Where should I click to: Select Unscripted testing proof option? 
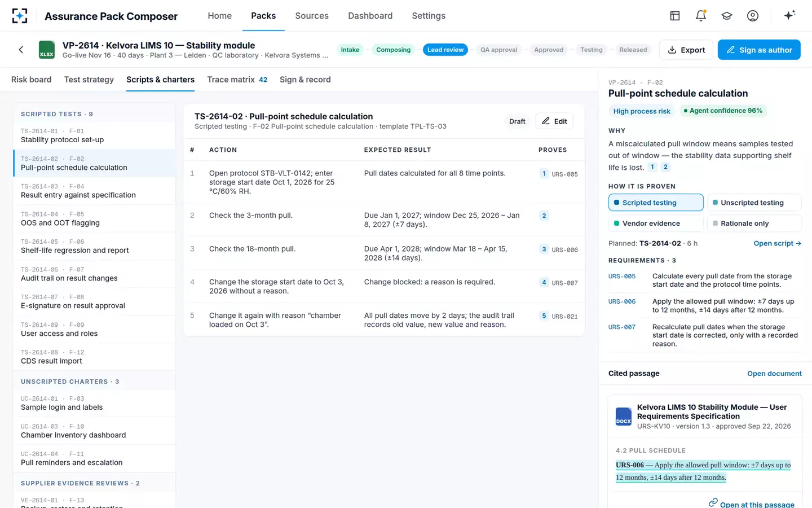click(x=754, y=203)
